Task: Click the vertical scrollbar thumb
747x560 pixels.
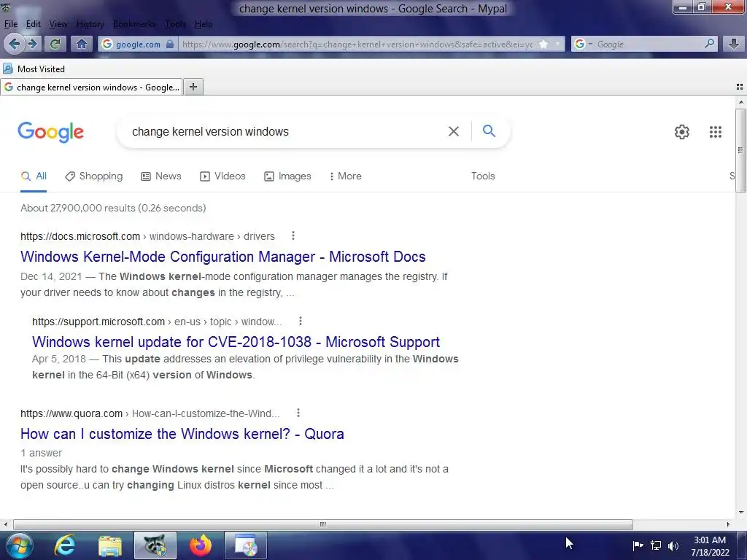Action: (740, 150)
